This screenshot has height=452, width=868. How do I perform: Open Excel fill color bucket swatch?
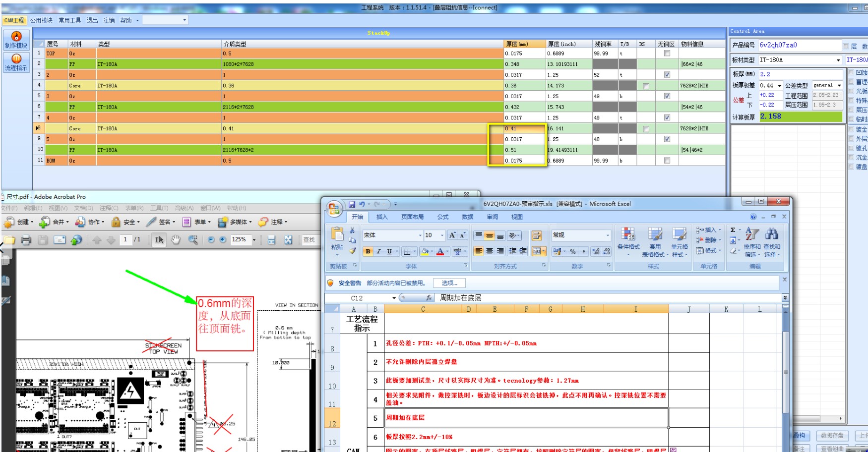[425, 251]
